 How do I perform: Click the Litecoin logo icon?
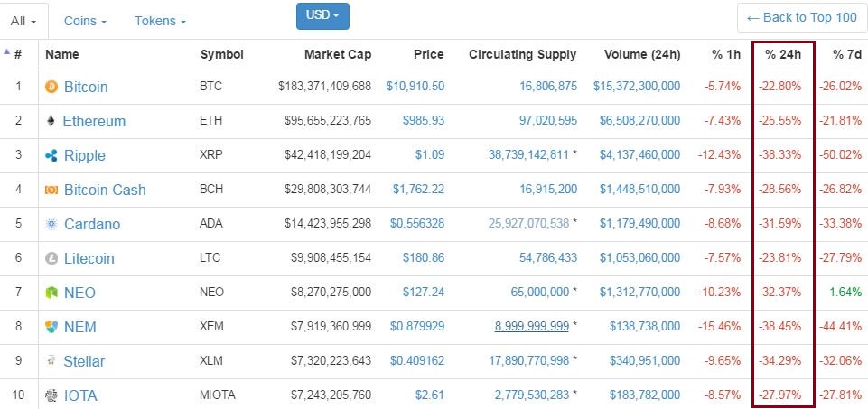click(51, 259)
